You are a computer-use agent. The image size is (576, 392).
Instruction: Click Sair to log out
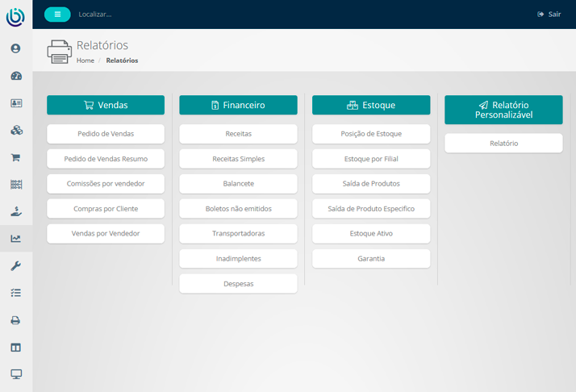[x=549, y=15]
